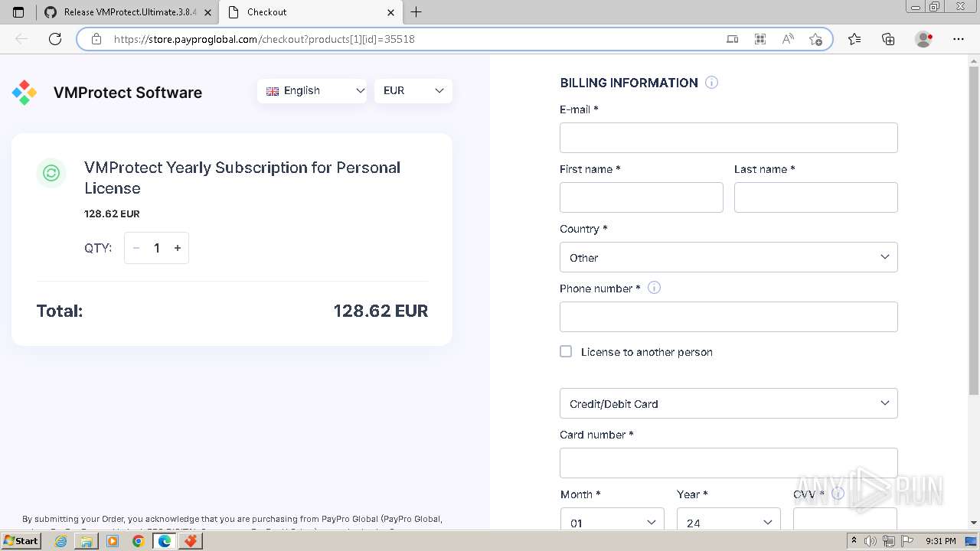Click the subscription renewal icon beside product name
The image size is (980, 551).
pos(51,173)
